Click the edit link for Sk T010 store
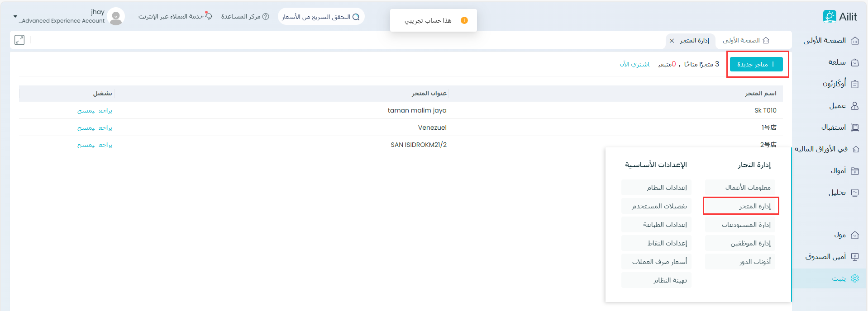The image size is (868, 311). 105,111
